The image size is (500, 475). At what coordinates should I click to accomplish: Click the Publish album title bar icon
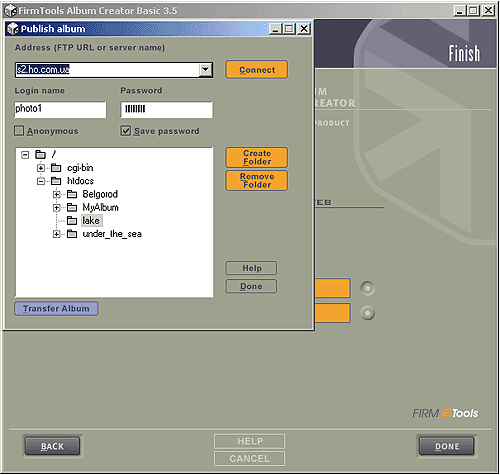(x=13, y=29)
